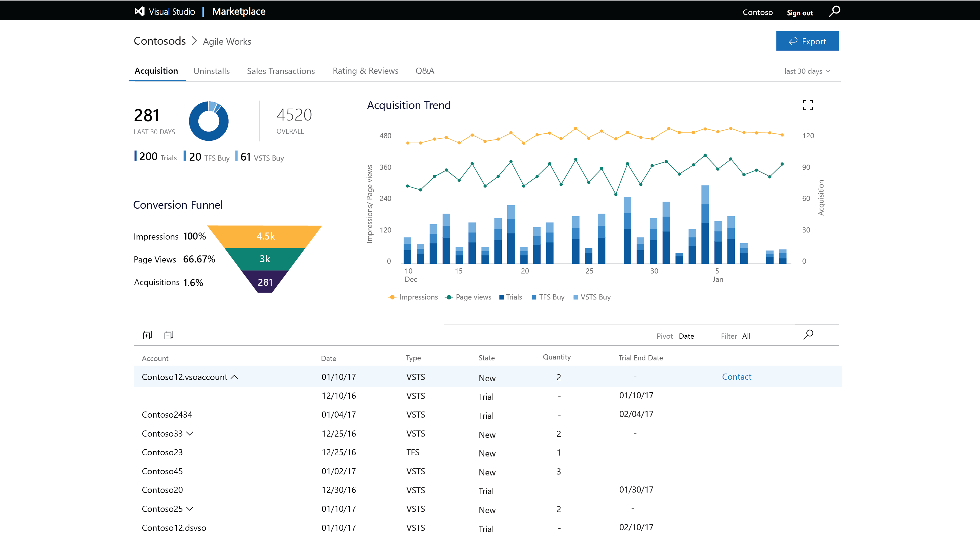This screenshot has height=551, width=980.
Task: Click Contact link for Contoso12.vsoaccount
Action: click(737, 377)
